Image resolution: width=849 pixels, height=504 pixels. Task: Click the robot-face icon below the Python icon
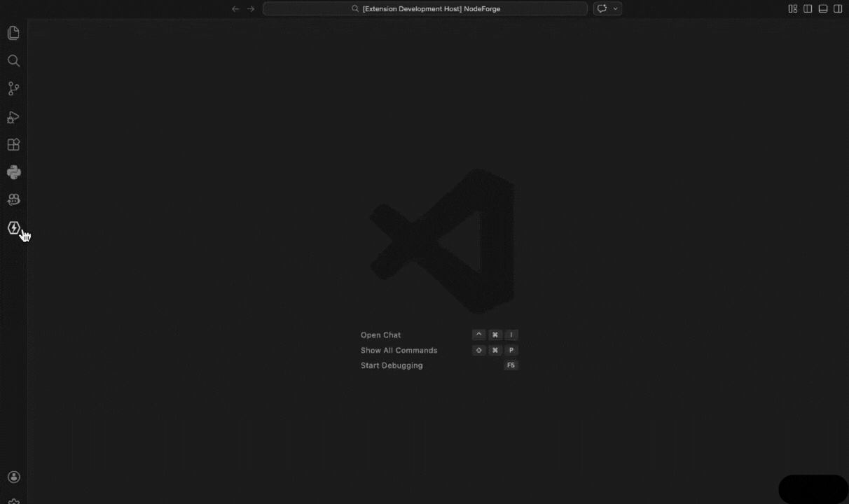[x=13, y=200]
